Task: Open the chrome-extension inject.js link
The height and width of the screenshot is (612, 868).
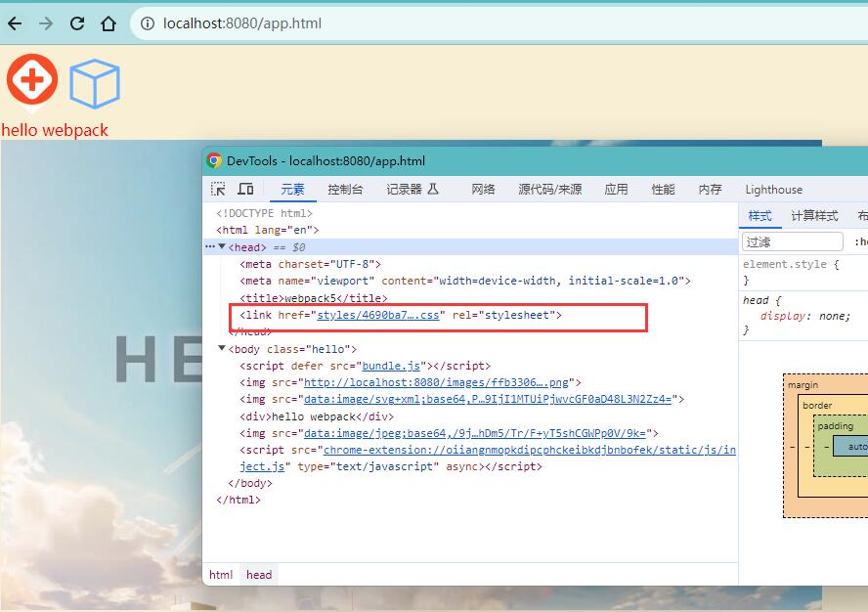Action: pyautogui.click(x=530, y=451)
